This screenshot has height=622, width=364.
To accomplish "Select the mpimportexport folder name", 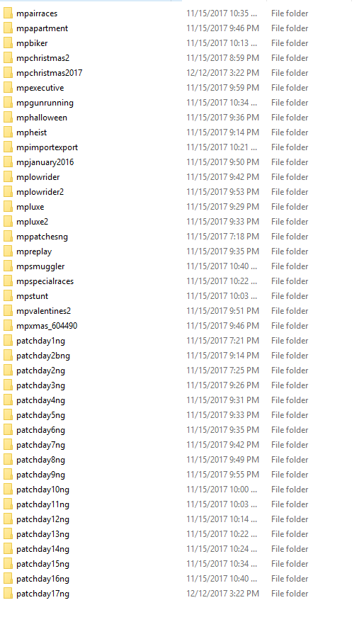I will pyautogui.click(x=47, y=147).
